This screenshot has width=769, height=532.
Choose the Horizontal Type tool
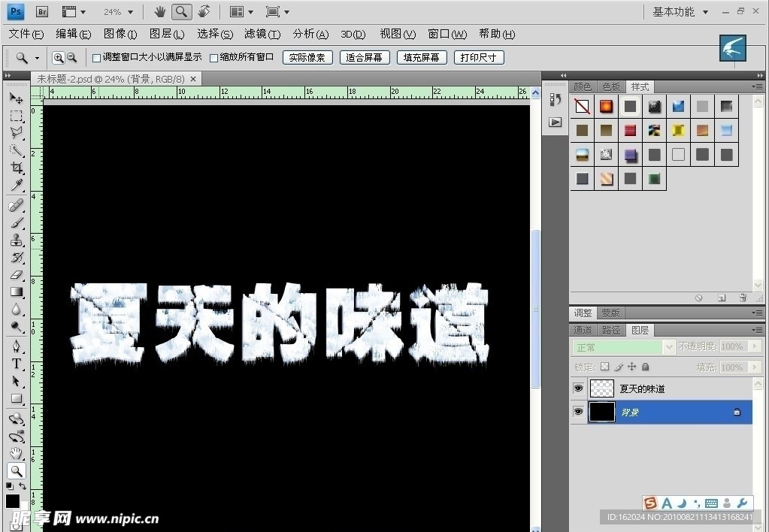tap(16, 364)
